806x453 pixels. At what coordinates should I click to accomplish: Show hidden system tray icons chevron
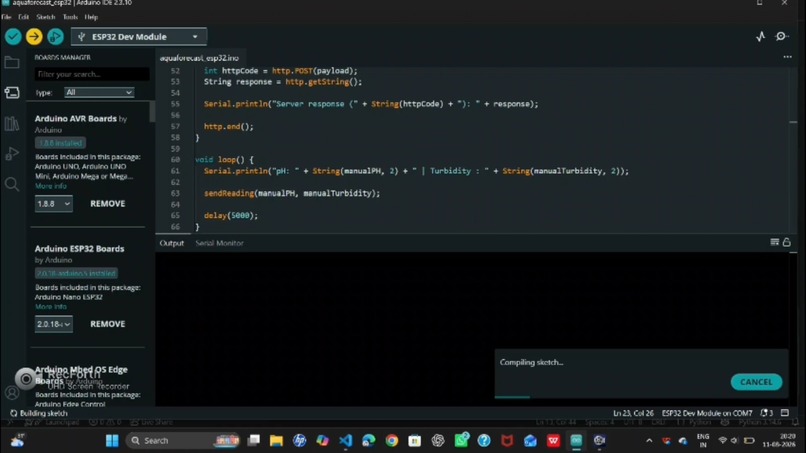[649, 441]
